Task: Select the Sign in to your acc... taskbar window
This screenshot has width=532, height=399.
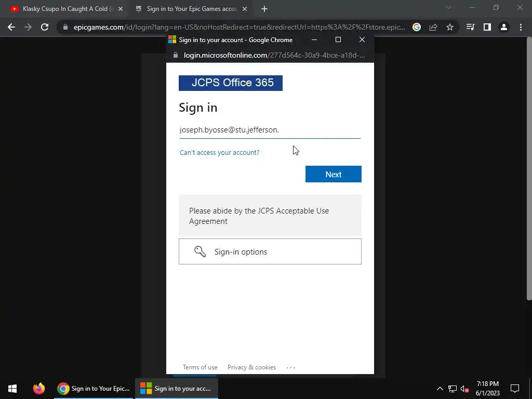Action: coord(177,389)
